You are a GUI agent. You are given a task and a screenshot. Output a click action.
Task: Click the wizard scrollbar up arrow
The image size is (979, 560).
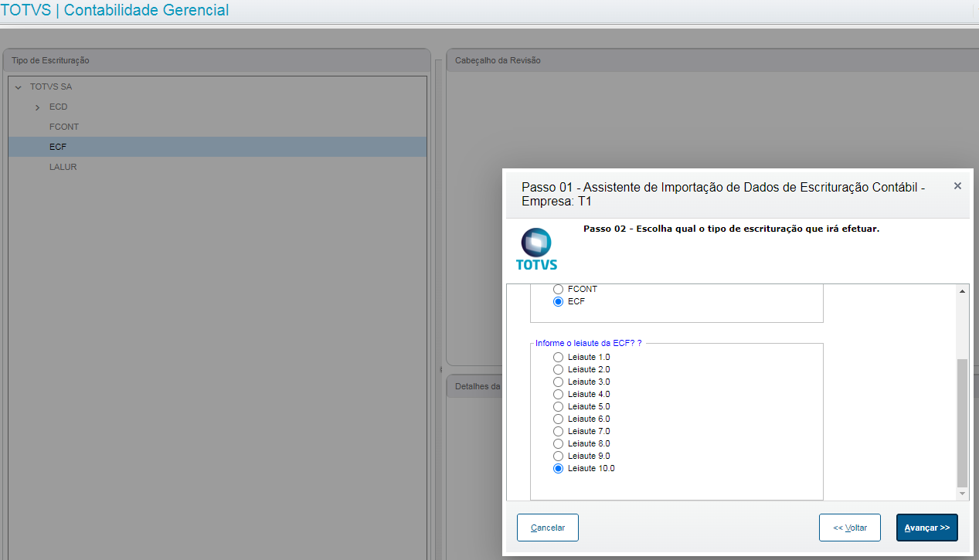point(962,291)
